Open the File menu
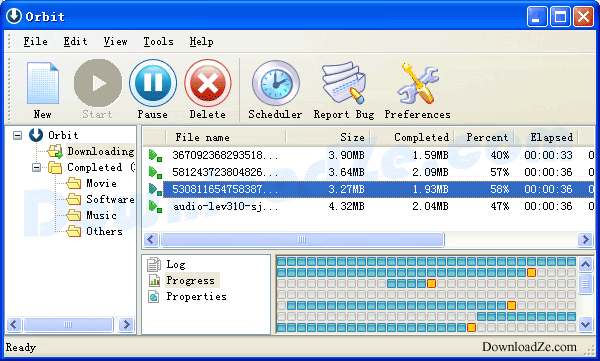 pos(36,41)
